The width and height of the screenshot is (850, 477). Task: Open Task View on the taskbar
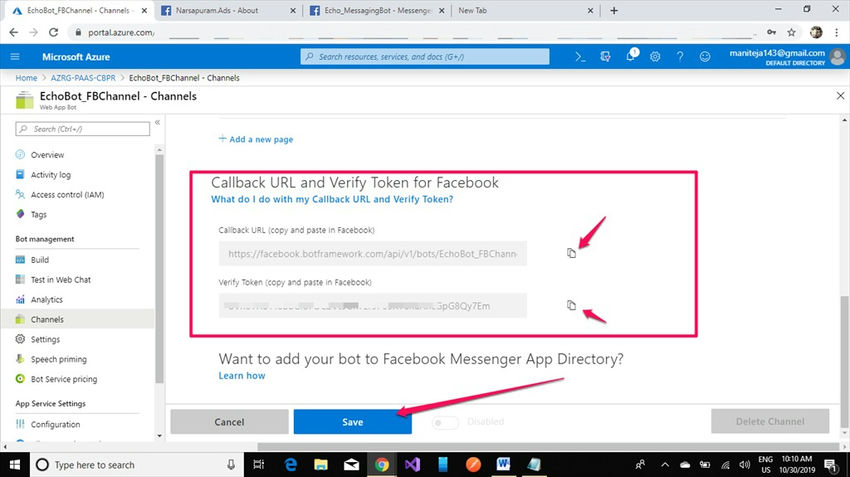coord(259,465)
